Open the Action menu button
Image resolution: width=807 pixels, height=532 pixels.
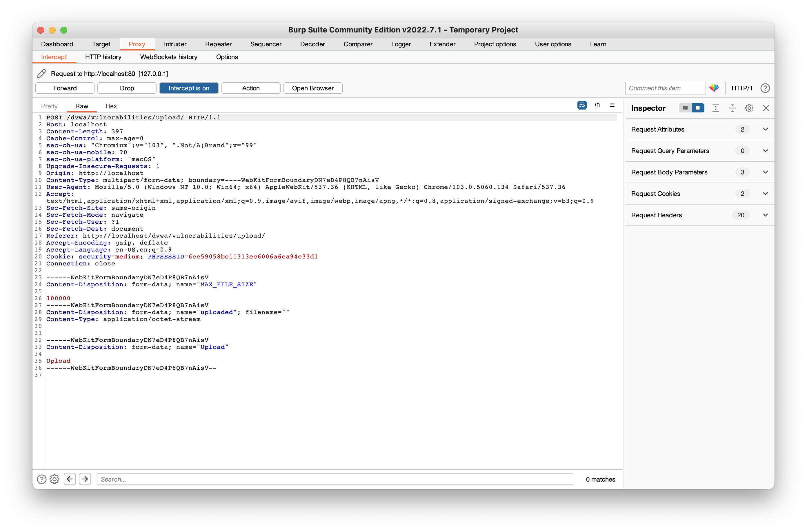(x=251, y=88)
